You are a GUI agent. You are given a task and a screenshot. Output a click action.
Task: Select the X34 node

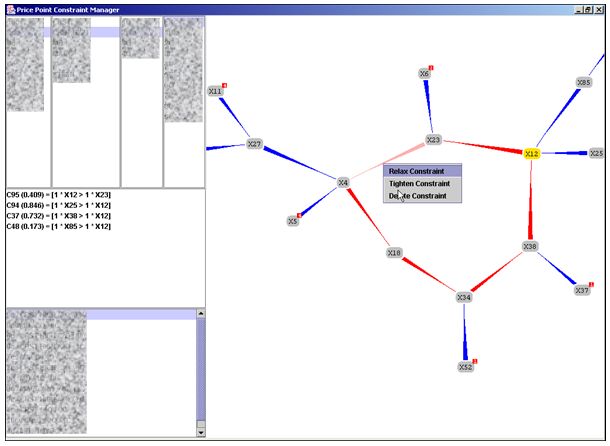(463, 297)
